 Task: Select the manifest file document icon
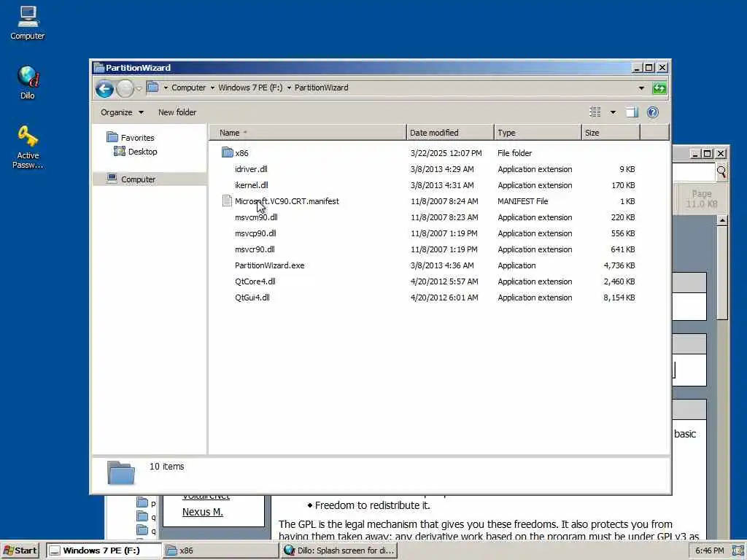[x=228, y=201]
